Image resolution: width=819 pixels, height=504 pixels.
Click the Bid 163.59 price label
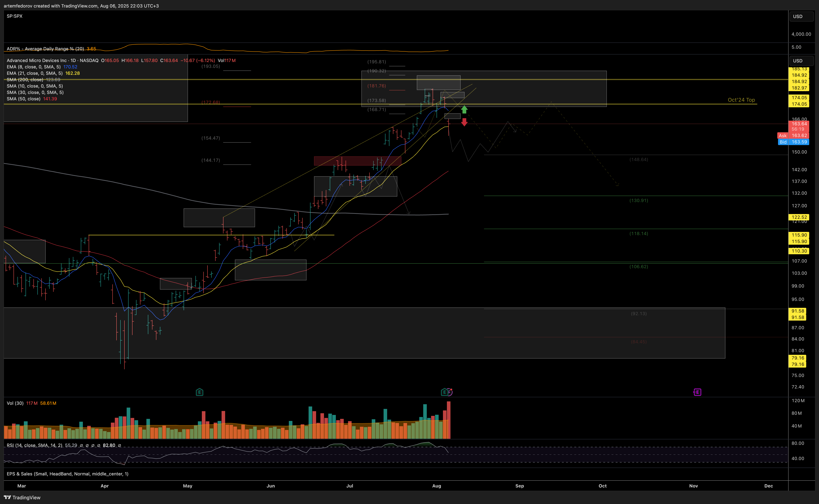click(x=793, y=142)
